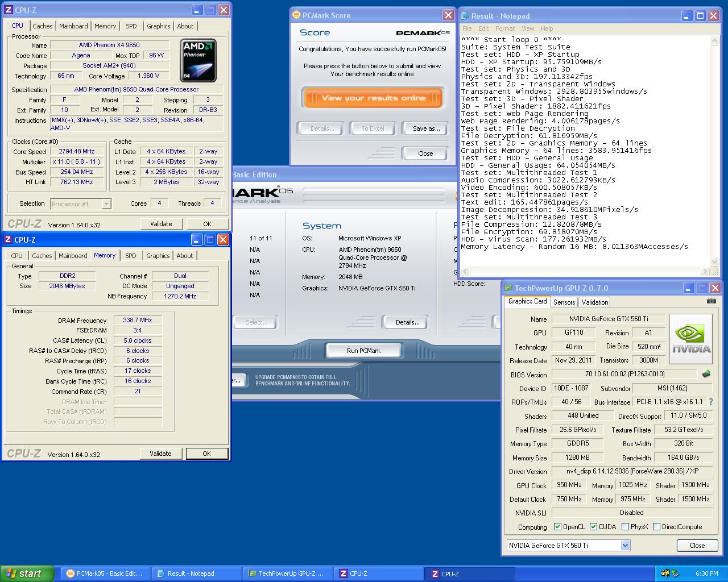728x582 pixels.
Task: Click the system tray clock
Action: [x=706, y=574]
